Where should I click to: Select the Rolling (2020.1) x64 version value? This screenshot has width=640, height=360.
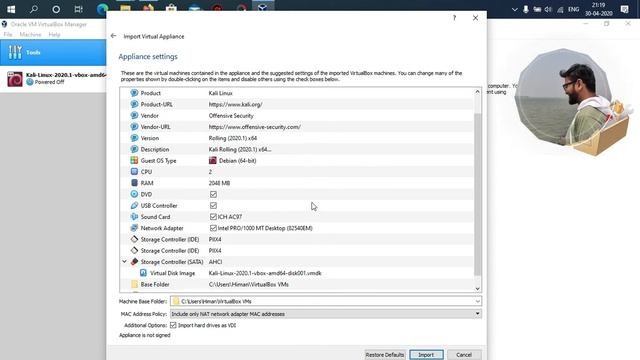[x=233, y=138]
